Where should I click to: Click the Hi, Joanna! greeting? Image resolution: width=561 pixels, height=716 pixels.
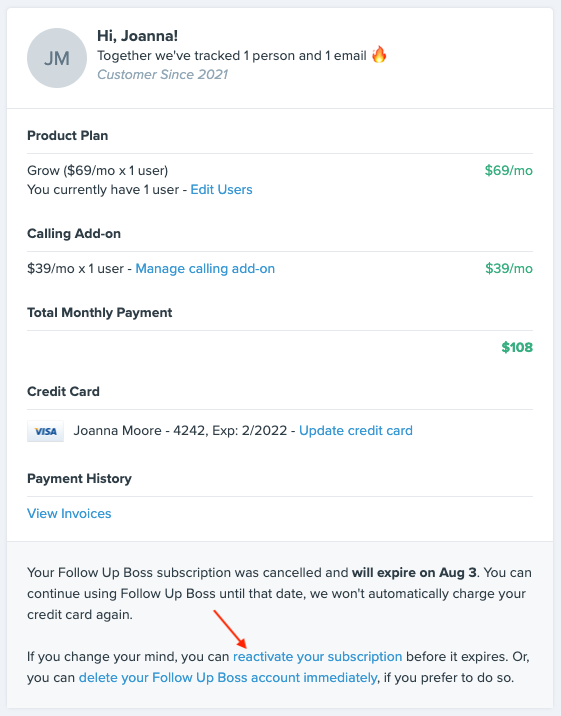[137, 36]
